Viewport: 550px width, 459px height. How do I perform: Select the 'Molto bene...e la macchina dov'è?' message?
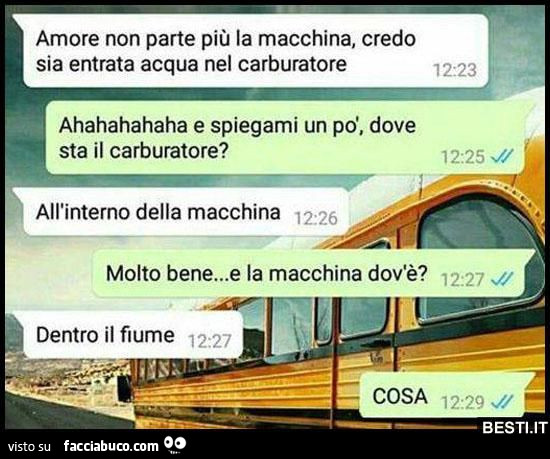pyautogui.click(x=311, y=274)
